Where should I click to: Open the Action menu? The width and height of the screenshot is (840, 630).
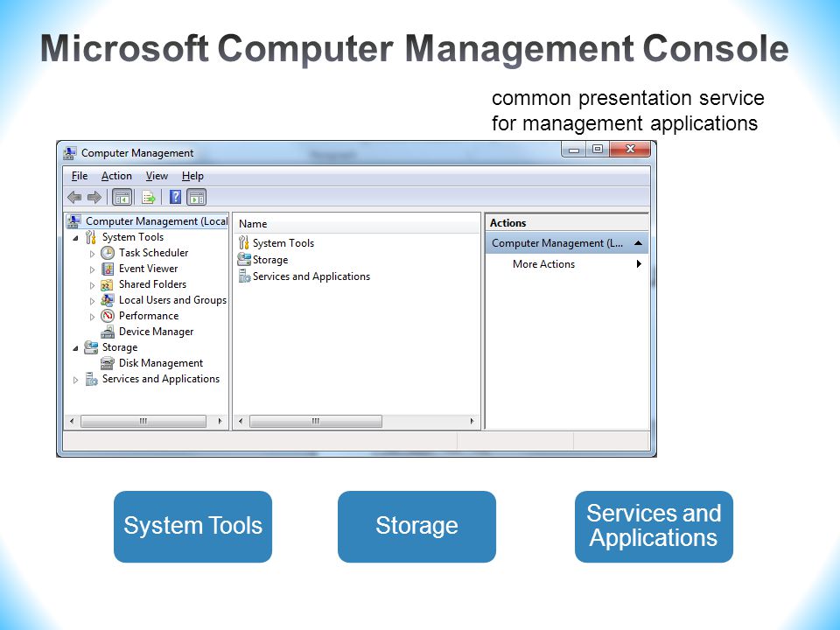[116, 176]
